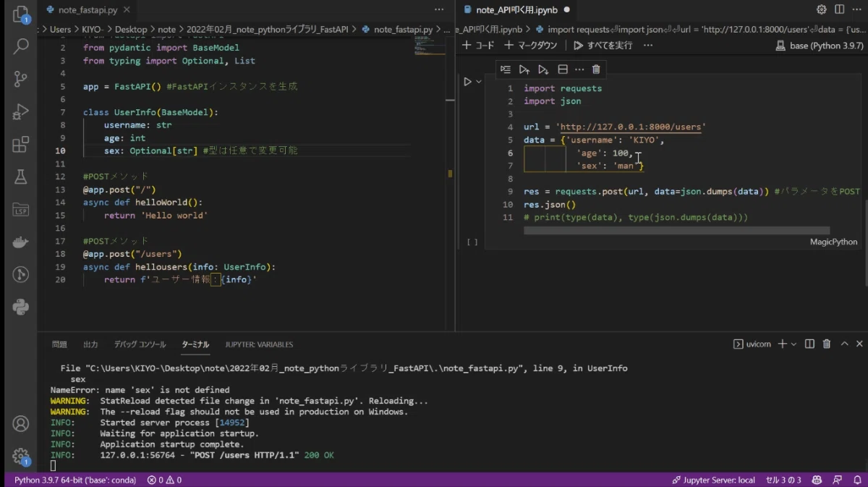Open run options dropdown beside cell run button
The width and height of the screenshot is (868, 487).
(479, 82)
